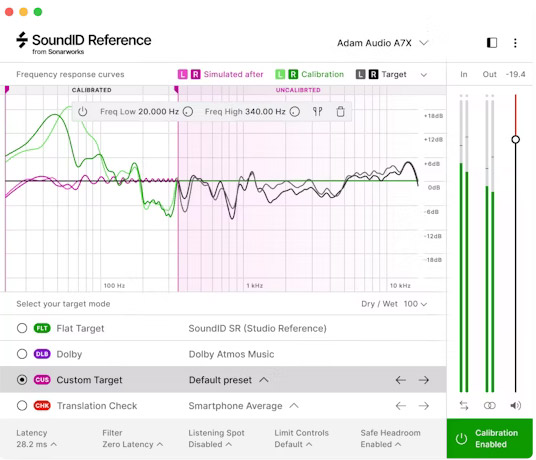The image size is (536, 460).
Task: Select previous Translation Check preset arrow
Action: [x=401, y=406]
